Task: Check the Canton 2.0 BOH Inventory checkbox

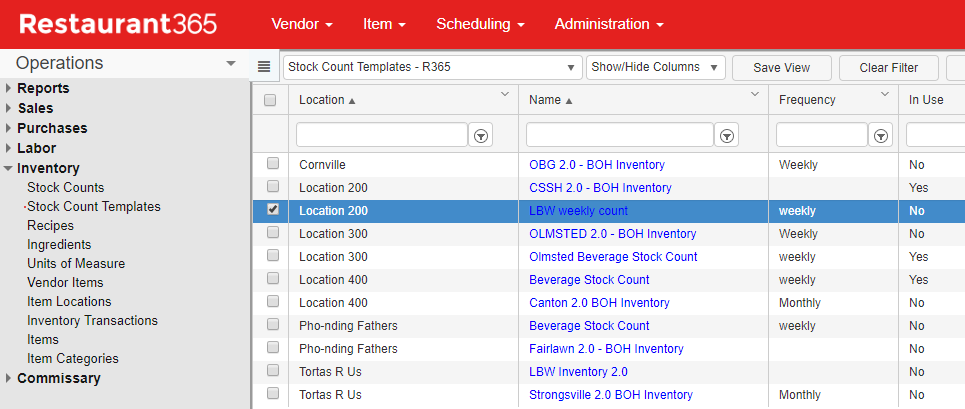Action: pos(273,301)
